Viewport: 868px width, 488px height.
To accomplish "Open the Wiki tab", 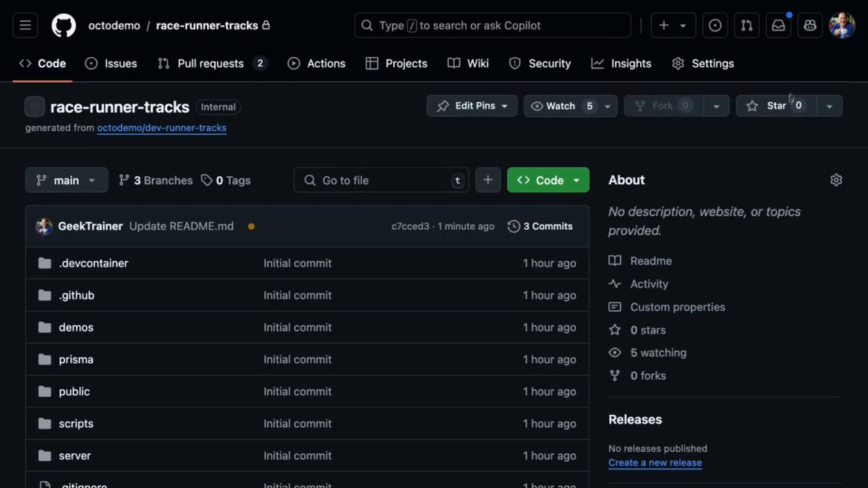I will point(469,64).
